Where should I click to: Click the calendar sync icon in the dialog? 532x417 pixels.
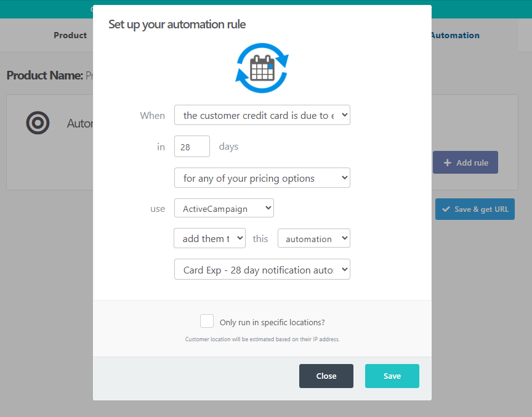tap(262, 68)
